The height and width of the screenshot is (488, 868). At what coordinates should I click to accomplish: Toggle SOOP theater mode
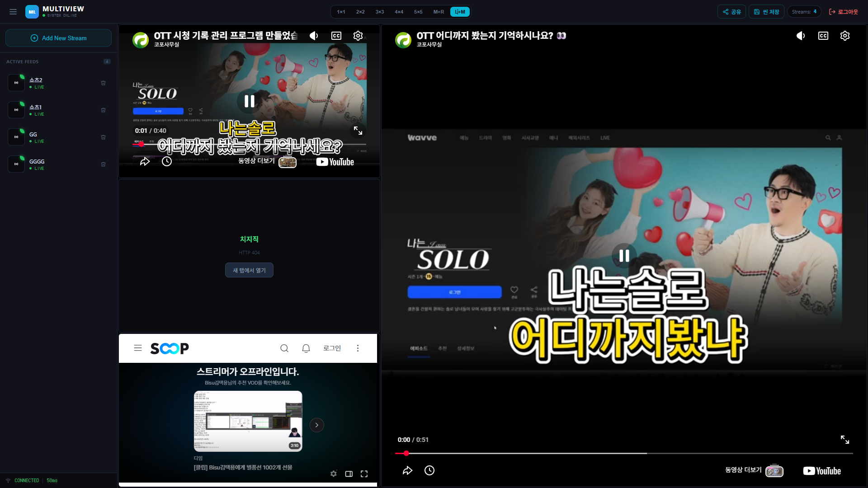coord(349,474)
